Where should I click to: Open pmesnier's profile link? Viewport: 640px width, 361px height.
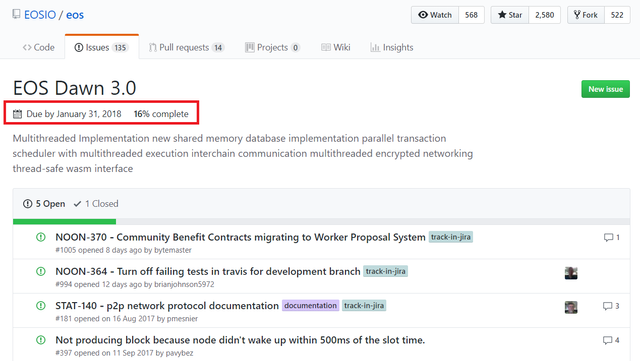coord(182,319)
